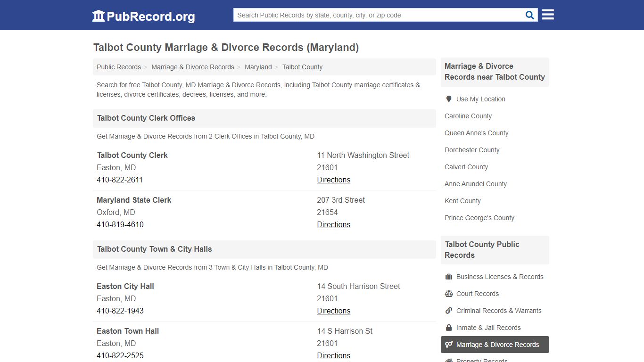The image size is (644, 362).
Task: Open Maryland State Clerk listing
Action: pyautogui.click(x=134, y=200)
